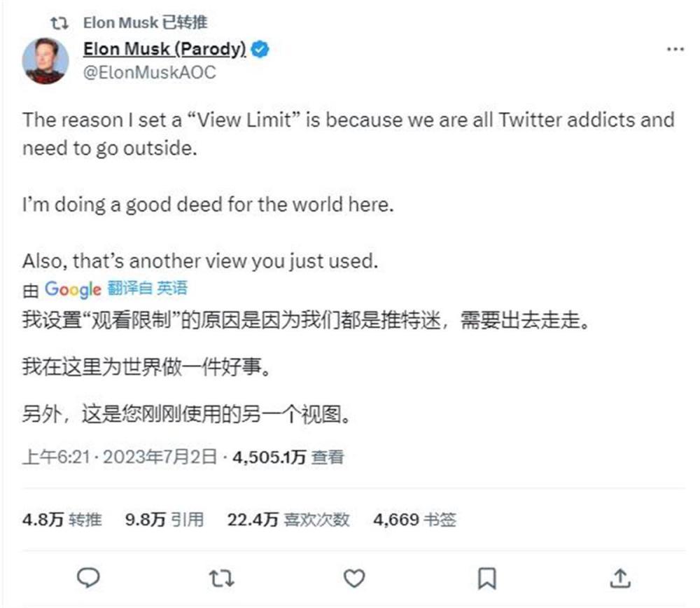The image size is (700, 608).
Task: Like the tweet with heart icon
Action: pos(355,577)
